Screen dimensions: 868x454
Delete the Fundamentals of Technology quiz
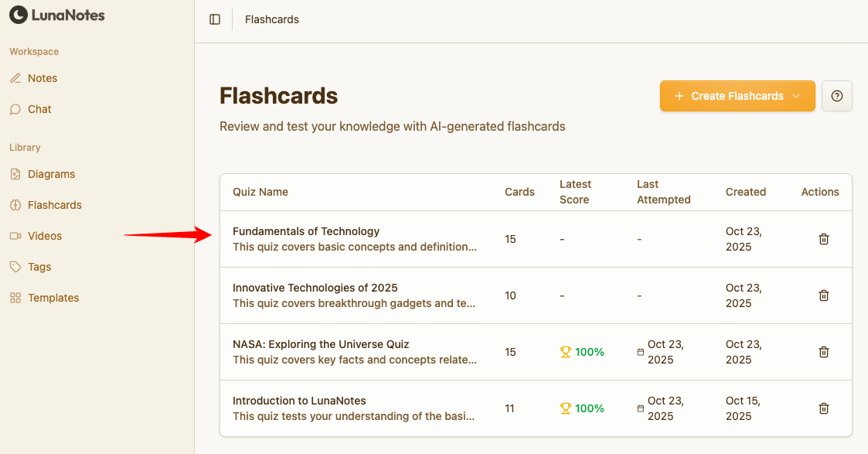tap(824, 239)
